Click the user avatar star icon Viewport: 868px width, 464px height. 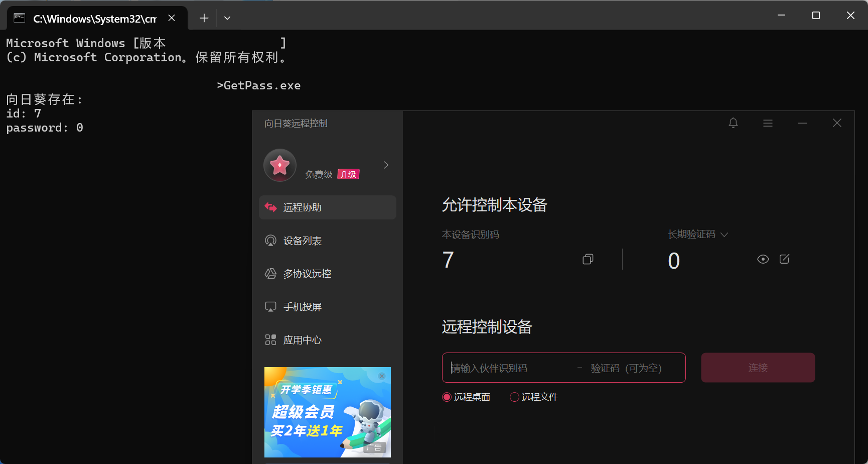pos(280,165)
